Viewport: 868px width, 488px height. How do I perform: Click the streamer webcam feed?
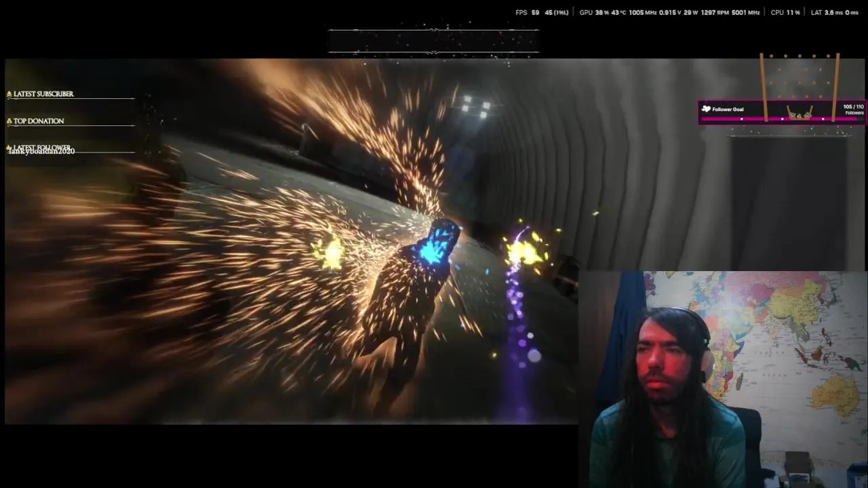[x=723, y=380]
